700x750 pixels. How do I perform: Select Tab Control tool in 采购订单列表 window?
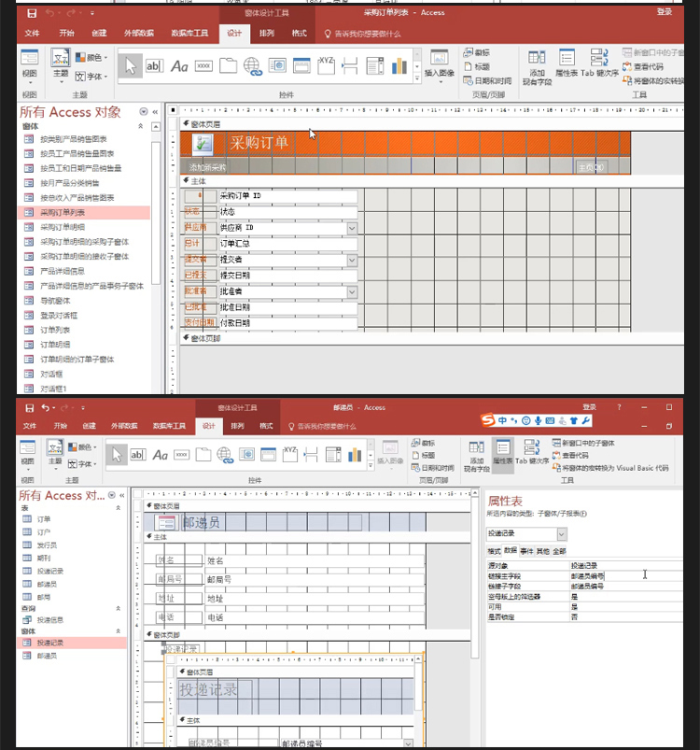pyautogui.click(x=229, y=66)
